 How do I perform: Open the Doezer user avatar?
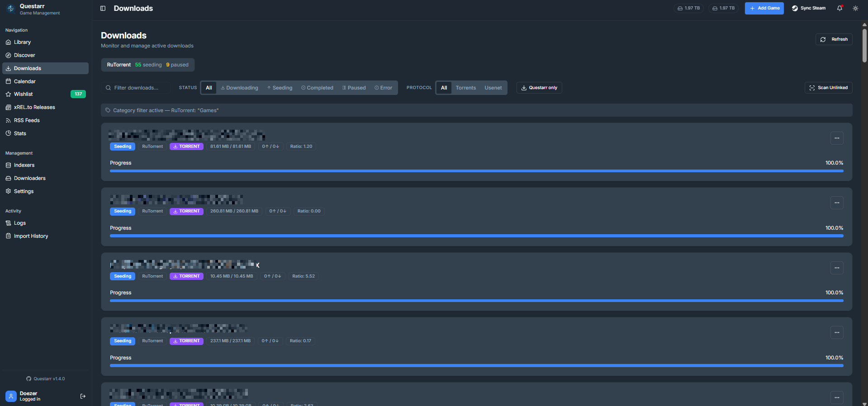11,396
